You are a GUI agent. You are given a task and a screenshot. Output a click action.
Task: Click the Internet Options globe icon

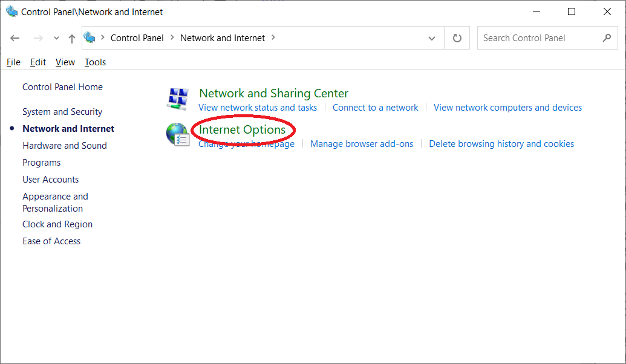[x=178, y=134]
